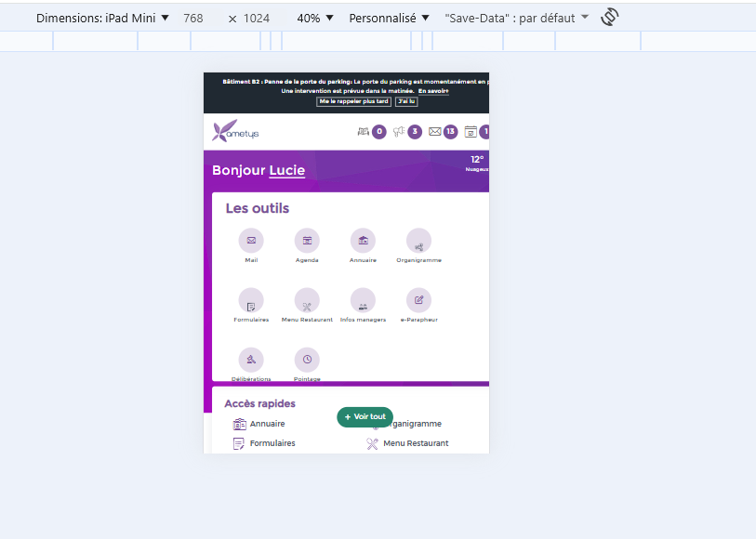Click Me le rappeler plus tard
The image size is (756, 539).
(353, 101)
